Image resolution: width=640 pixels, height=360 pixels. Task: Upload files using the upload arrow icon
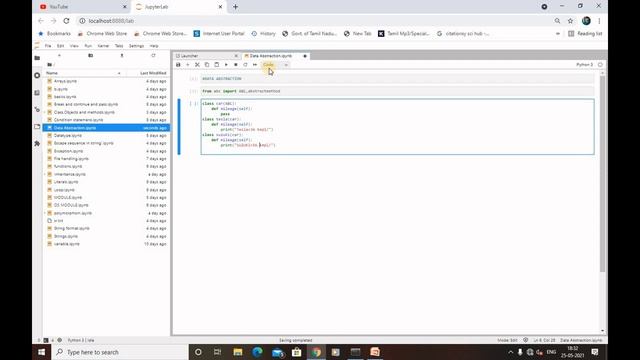[x=122, y=56]
